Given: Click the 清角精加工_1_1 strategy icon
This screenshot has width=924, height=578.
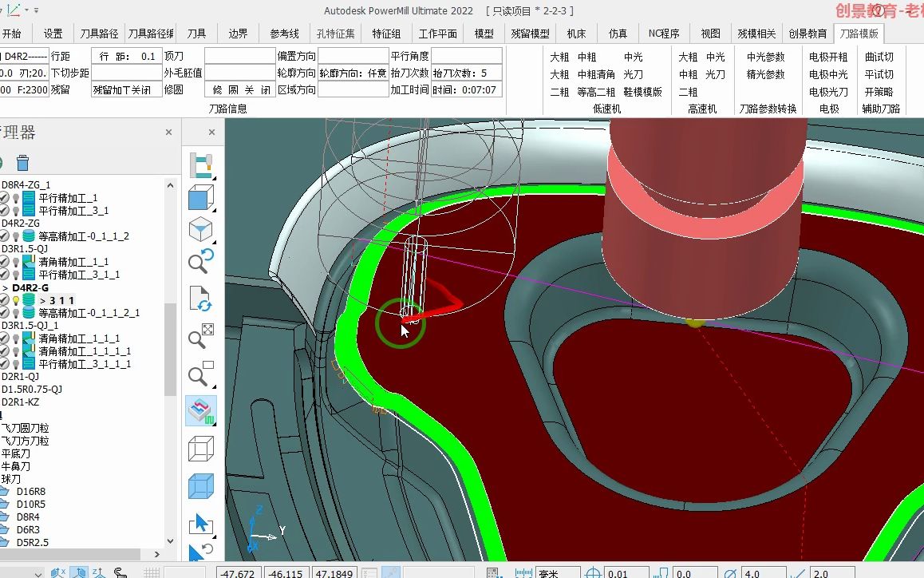Looking at the screenshot, I should (x=29, y=261).
